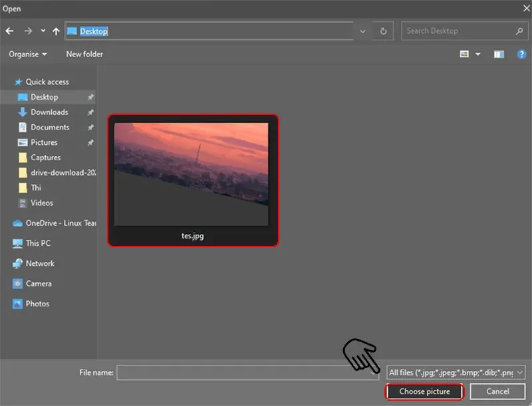Click the Back navigation arrow

[10, 31]
